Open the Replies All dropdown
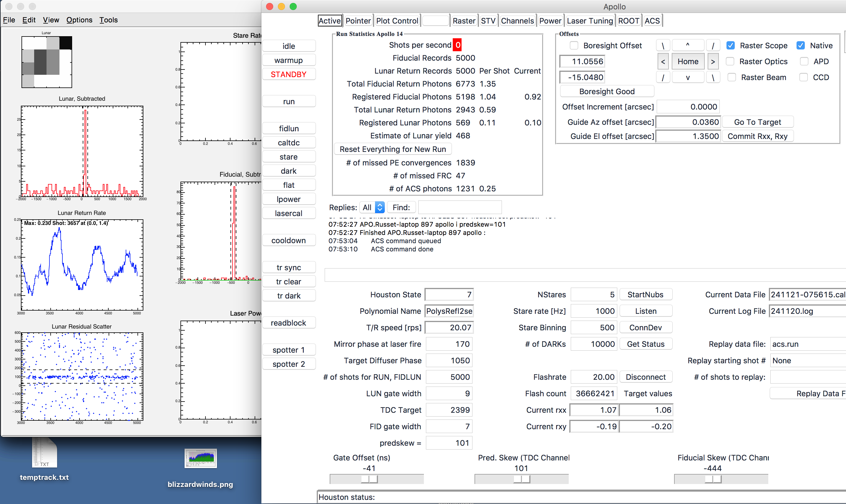846x504 pixels. [x=372, y=208]
